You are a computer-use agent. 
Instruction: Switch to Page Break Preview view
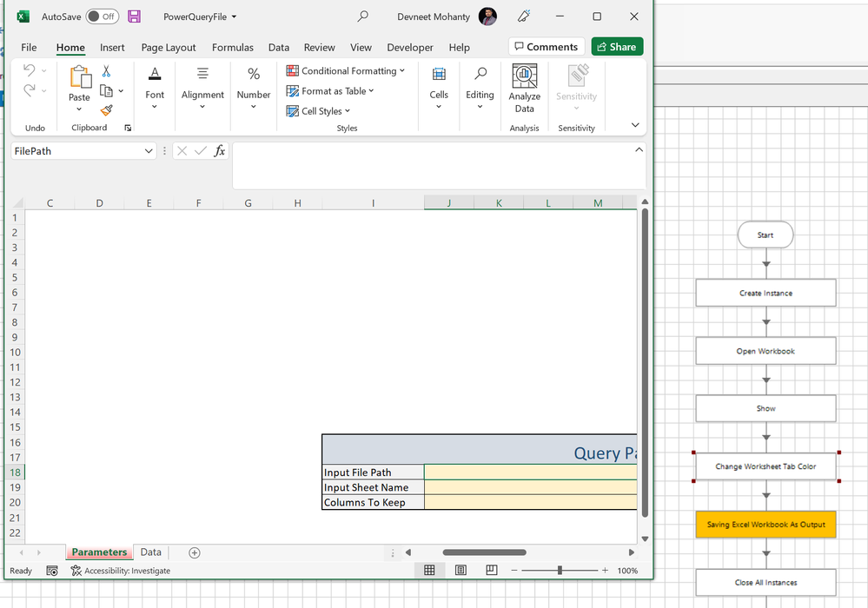pyautogui.click(x=492, y=571)
